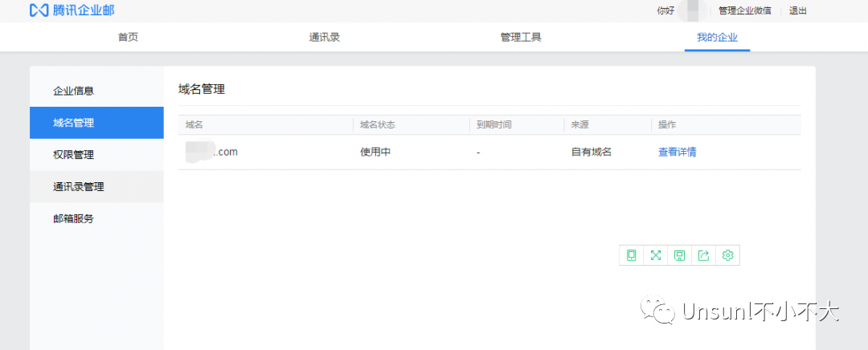The image size is (868, 350).
Task: Click the green mobile device icon
Action: (631, 255)
